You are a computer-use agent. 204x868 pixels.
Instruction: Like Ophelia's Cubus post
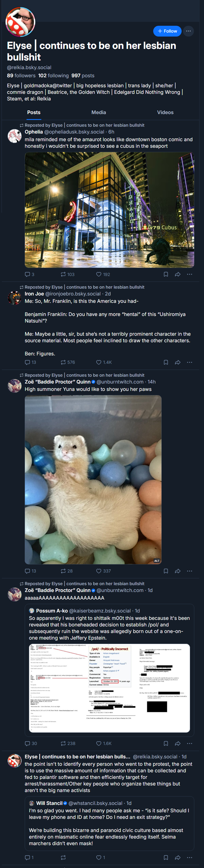(x=103, y=274)
